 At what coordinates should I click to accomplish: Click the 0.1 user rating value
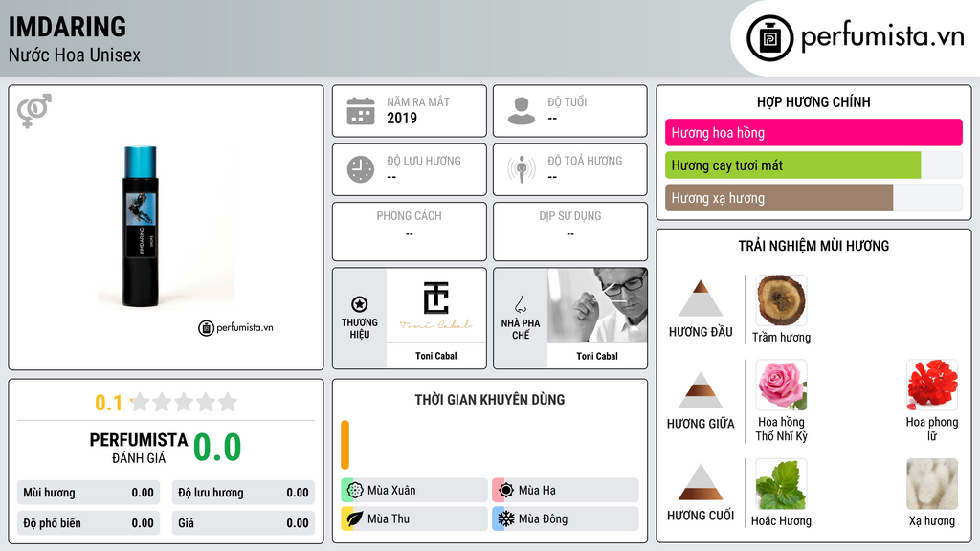[x=108, y=403]
